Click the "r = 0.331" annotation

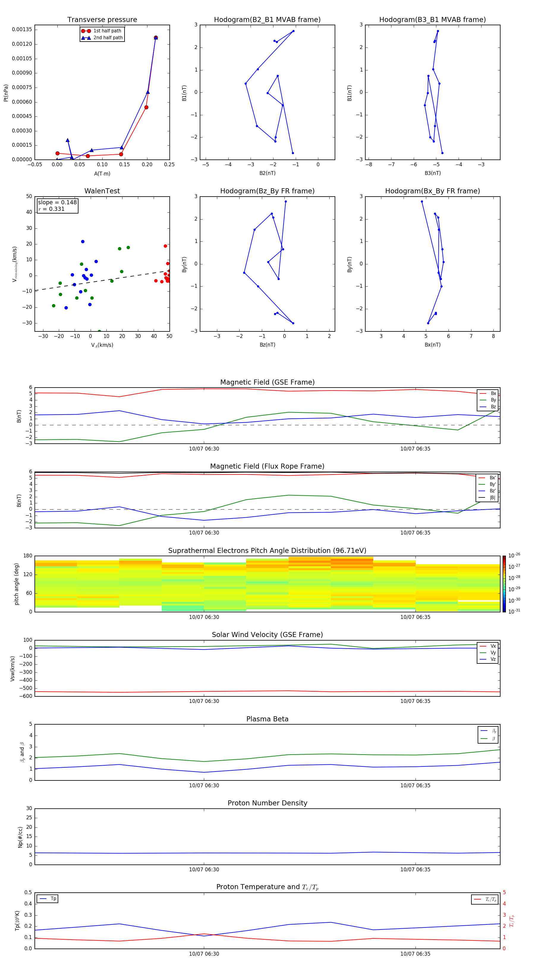pos(51,209)
